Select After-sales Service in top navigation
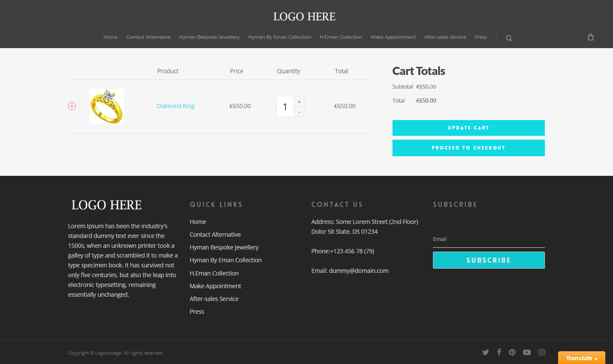The image size is (613, 364). click(x=445, y=37)
